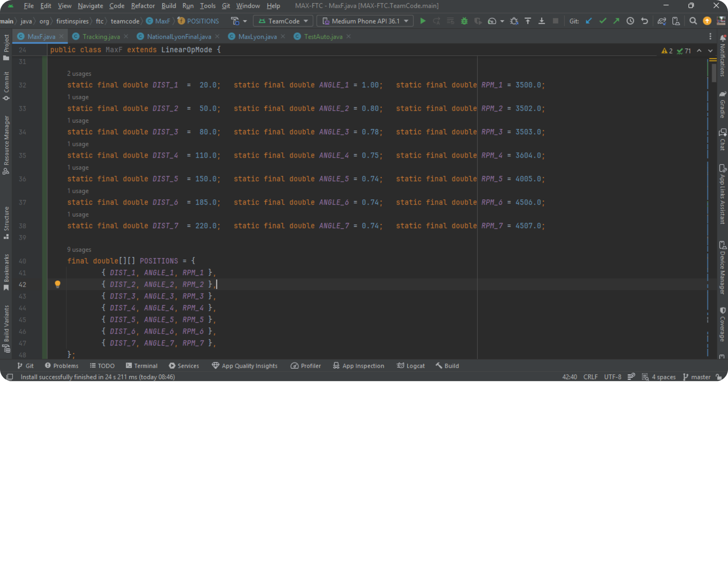Click the yellow warning stripe in error gutter
Image resolution: width=728 pixels, height=582 pixels.
click(x=713, y=60)
